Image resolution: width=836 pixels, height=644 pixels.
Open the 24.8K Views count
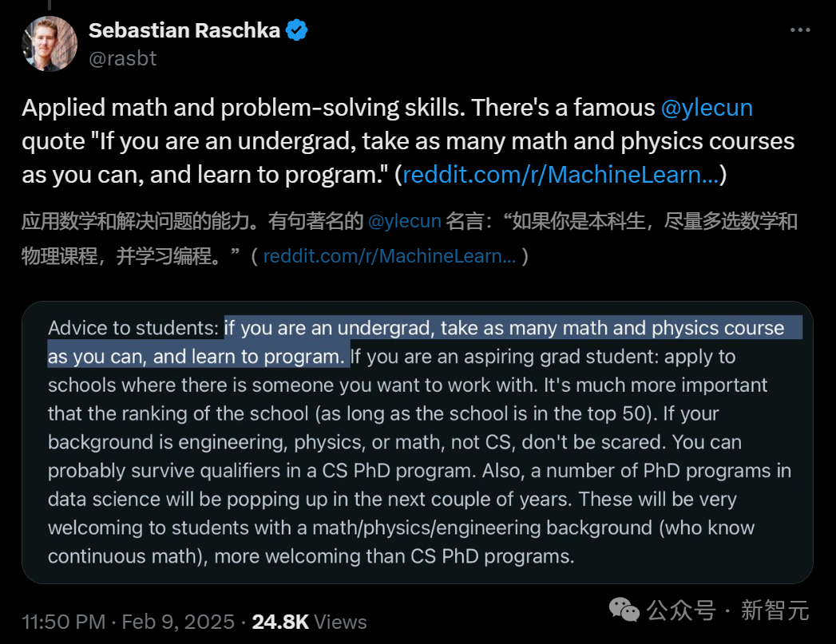[309, 622]
